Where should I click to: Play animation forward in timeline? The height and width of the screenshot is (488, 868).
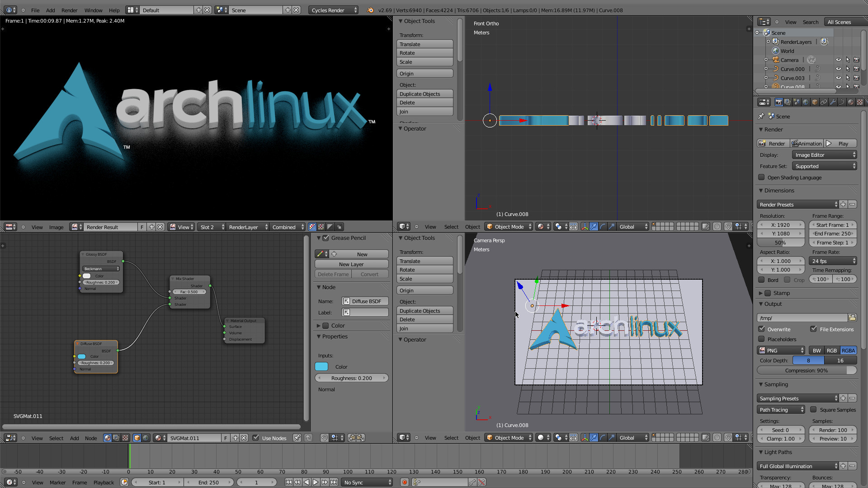[316, 483]
